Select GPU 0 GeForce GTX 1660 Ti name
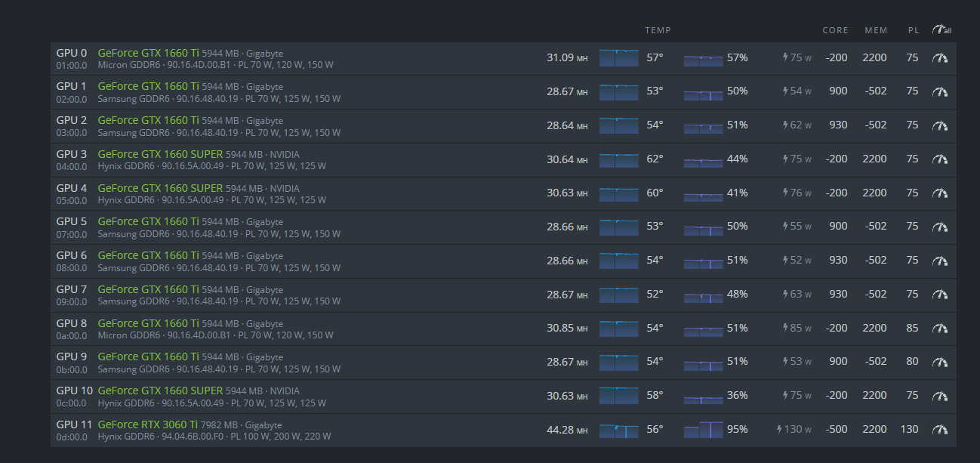Screen dimensions: 980x463 [x=148, y=53]
